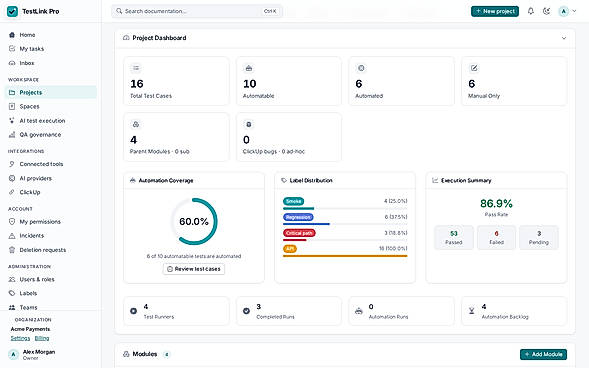
Task: Click '6 of 10 automatable tests are automated' text
Action: pos(194,256)
